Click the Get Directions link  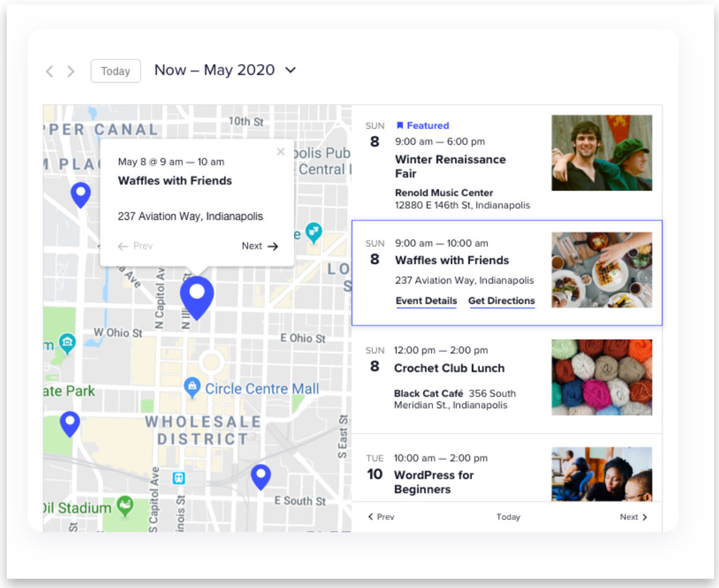(502, 301)
